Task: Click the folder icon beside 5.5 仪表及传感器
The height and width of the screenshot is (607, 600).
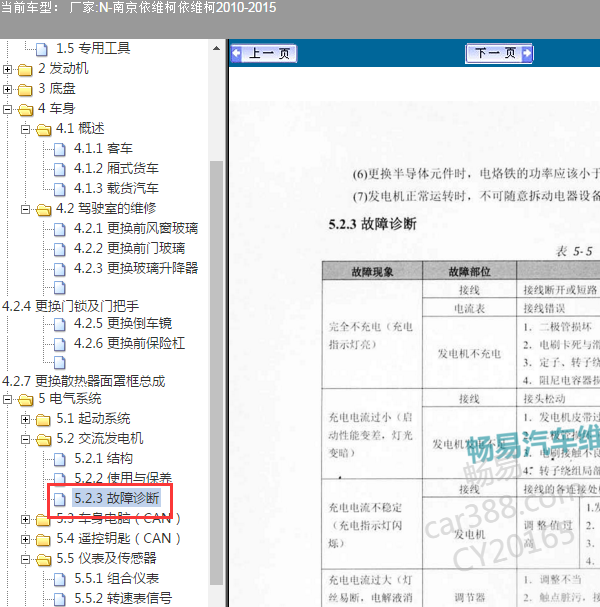Action: (43, 560)
